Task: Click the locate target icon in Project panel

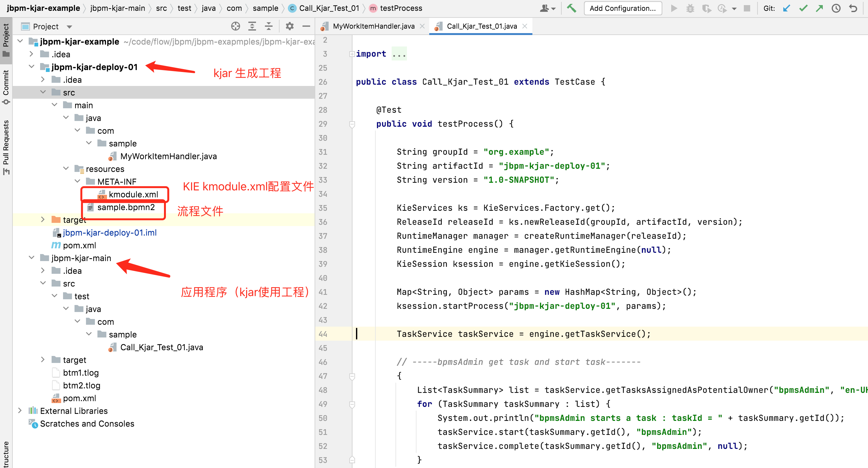Action: coord(236,26)
